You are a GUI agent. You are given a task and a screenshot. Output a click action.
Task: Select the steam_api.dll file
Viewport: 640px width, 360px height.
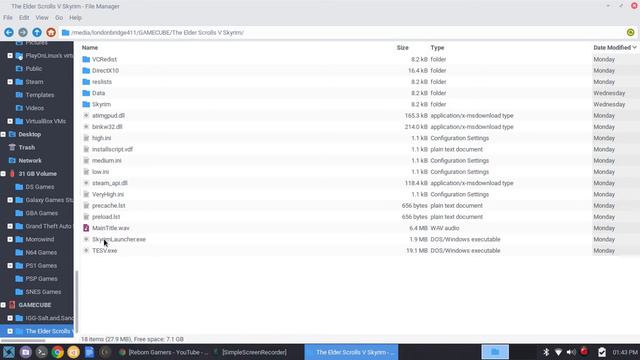coord(109,183)
